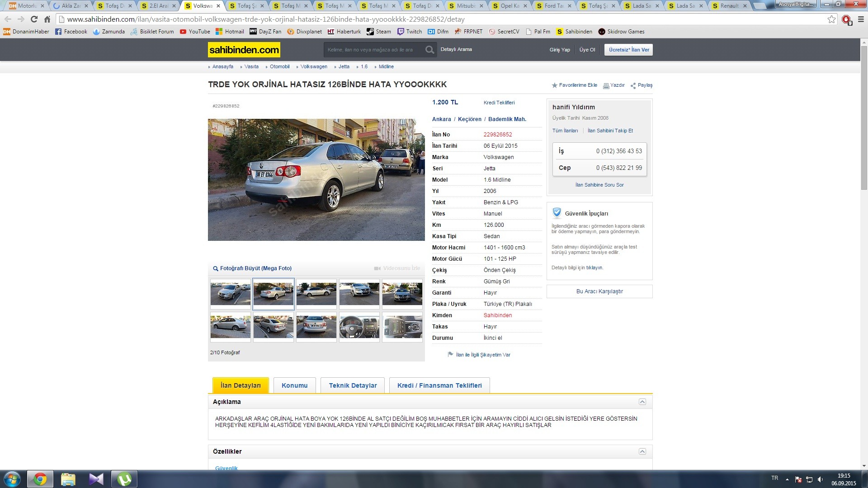Open Detaylı Arama link
Image resolution: width=868 pixels, height=488 pixels.
(x=456, y=49)
